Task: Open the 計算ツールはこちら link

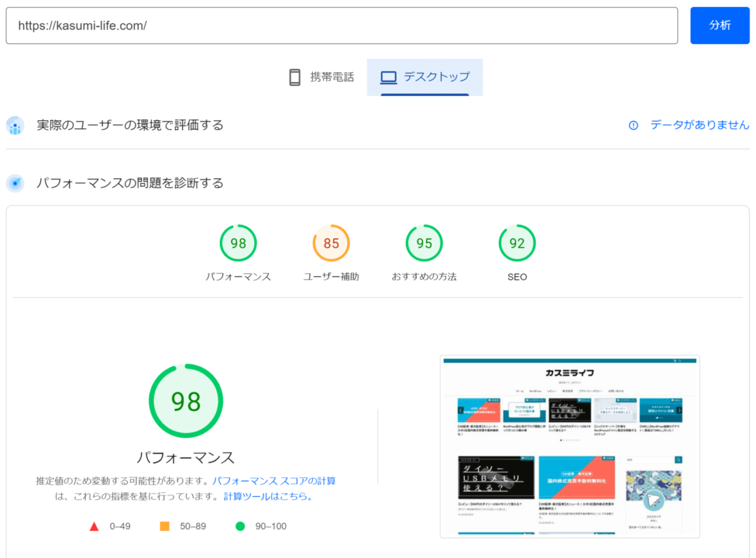Action: pyautogui.click(x=268, y=497)
